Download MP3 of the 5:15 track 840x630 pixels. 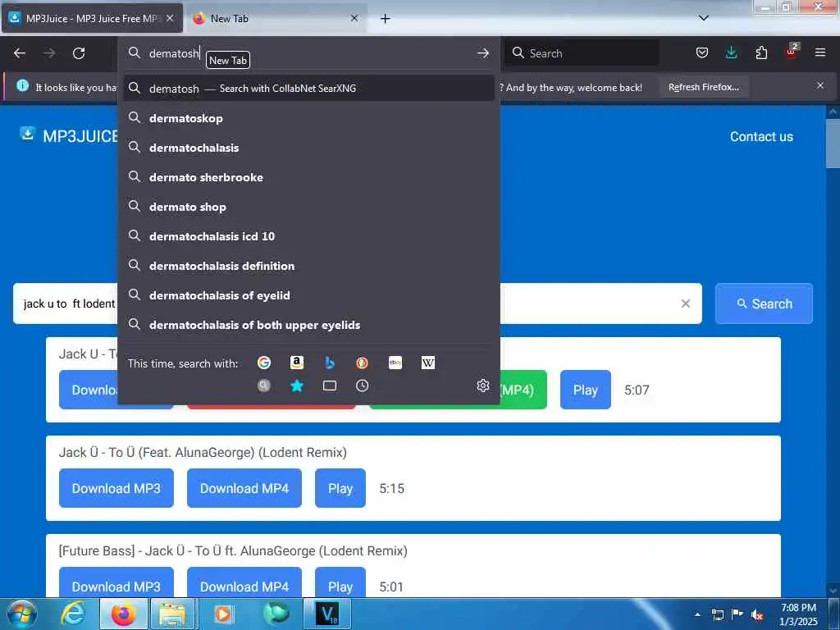pyautogui.click(x=116, y=489)
